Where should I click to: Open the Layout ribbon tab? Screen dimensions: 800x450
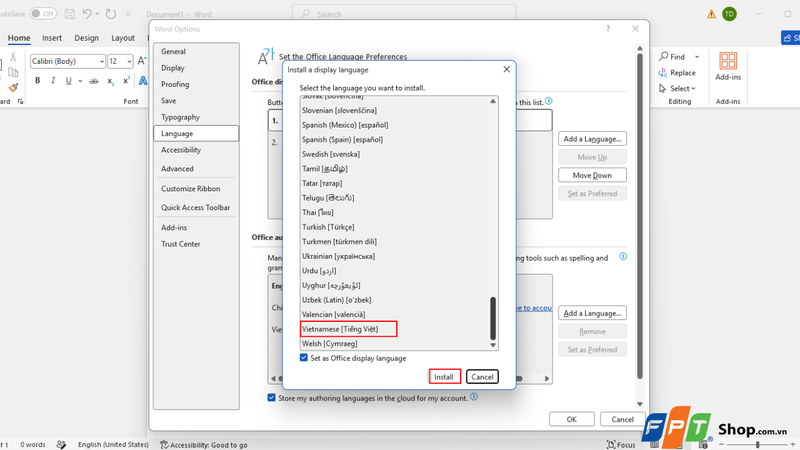[123, 38]
